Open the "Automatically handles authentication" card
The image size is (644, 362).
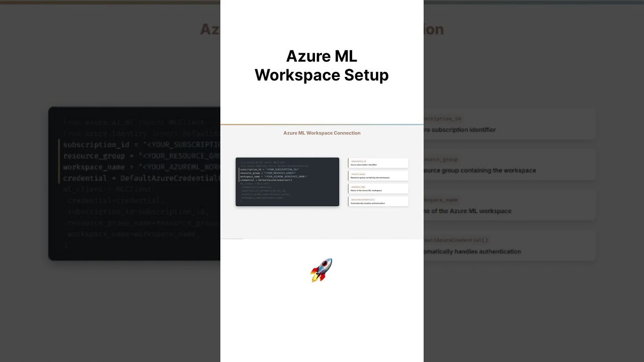pos(378,202)
